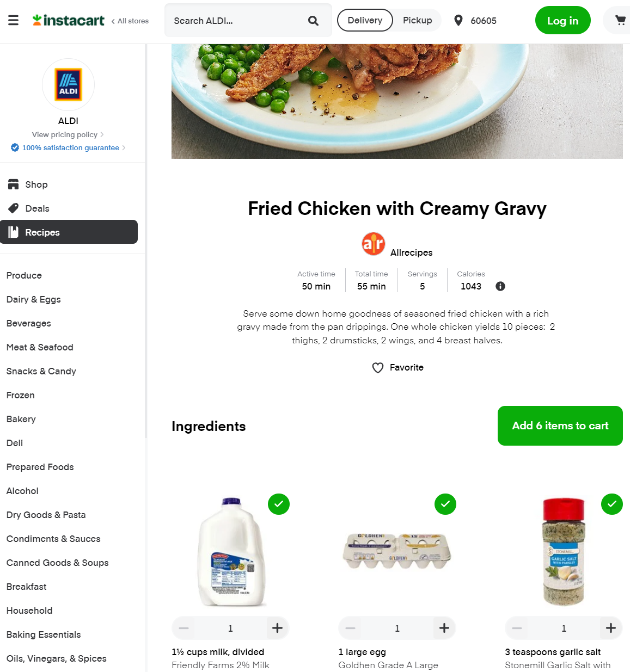Go back to All stores
630x672 pixels.
pos(130,21)
